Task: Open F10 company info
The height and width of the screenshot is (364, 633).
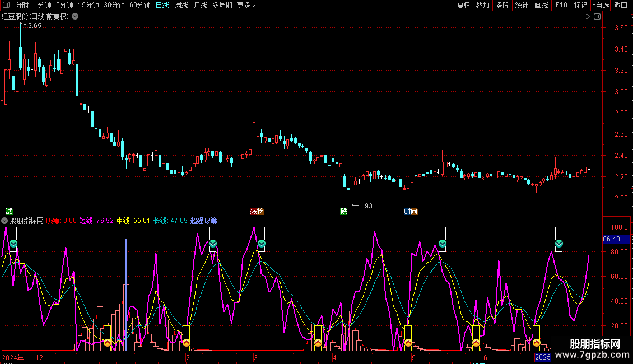Action: [x=561, y=5]
